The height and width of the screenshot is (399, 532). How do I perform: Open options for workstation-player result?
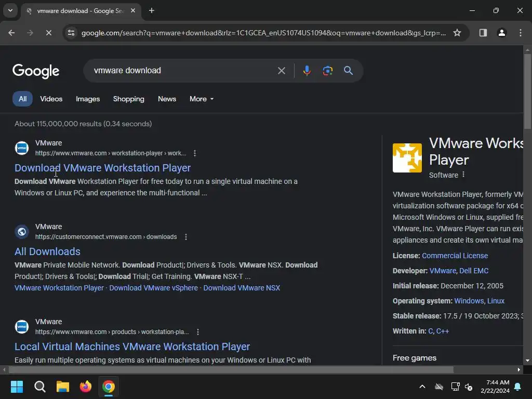[195, 153]
